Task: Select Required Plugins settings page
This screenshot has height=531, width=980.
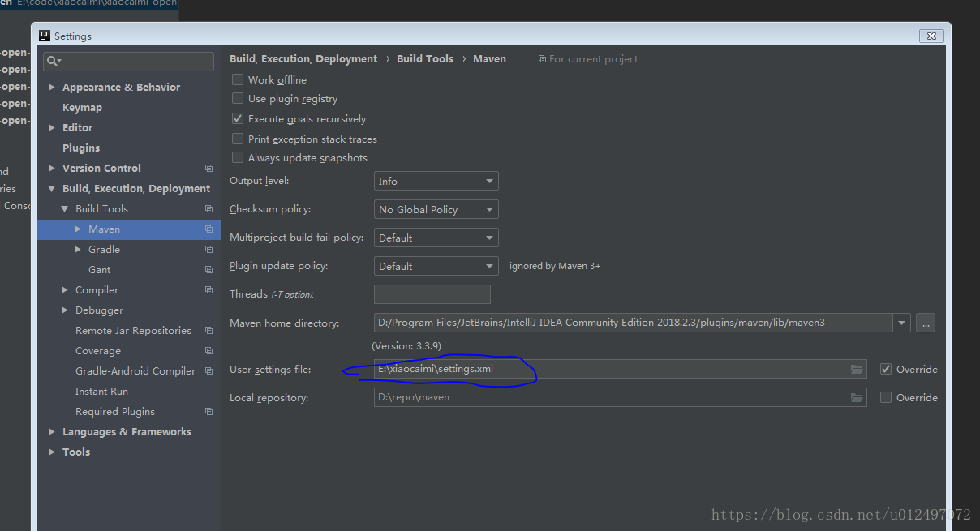Action: [115, 412]
